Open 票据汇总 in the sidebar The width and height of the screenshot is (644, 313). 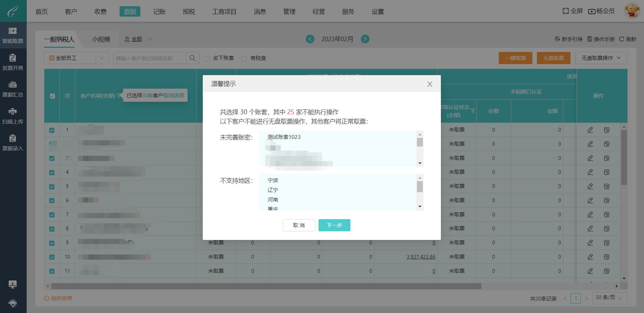point(13,89)
